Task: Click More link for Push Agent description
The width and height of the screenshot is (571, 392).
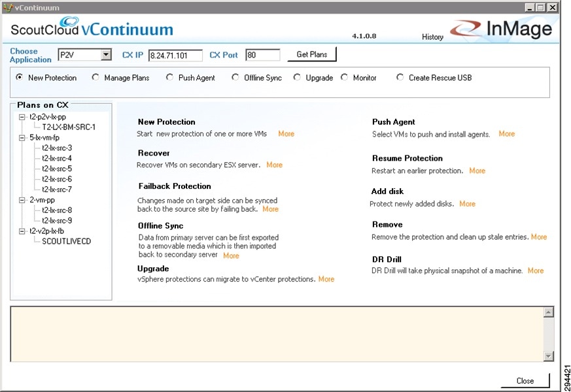Action: click(507, 134)
